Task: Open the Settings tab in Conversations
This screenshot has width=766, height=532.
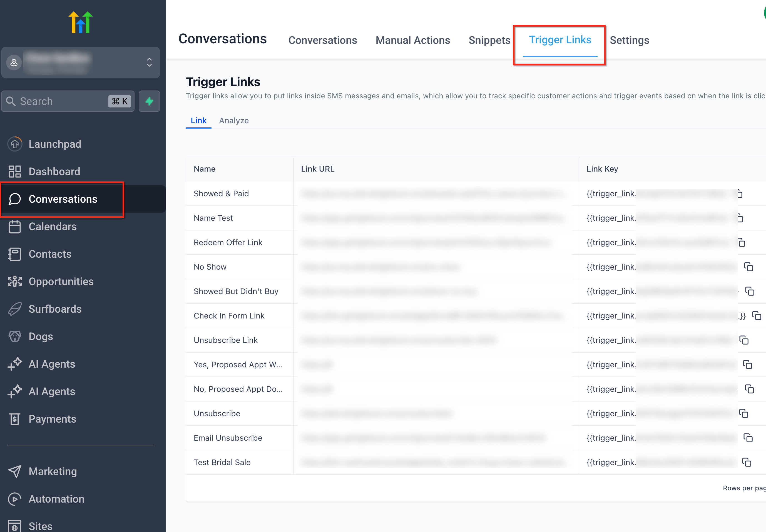Action: (629, 40)
